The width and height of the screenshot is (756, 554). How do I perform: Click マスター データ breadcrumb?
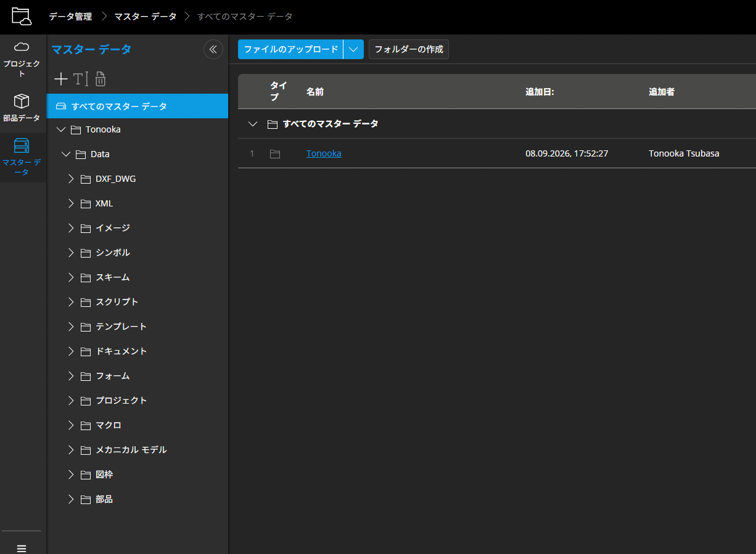[144, 17]
